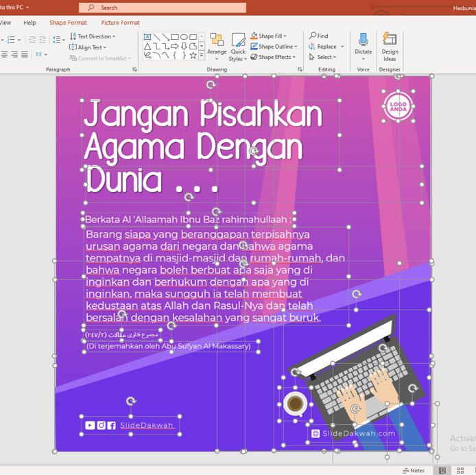Click the Dictate microphone icon
This screenshot has height=475, width=476.
(363, 44)
